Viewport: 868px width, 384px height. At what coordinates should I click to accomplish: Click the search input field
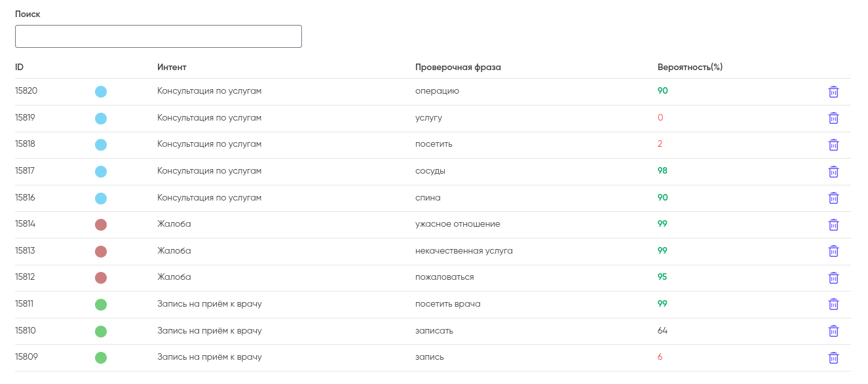[x=158, y=37]
